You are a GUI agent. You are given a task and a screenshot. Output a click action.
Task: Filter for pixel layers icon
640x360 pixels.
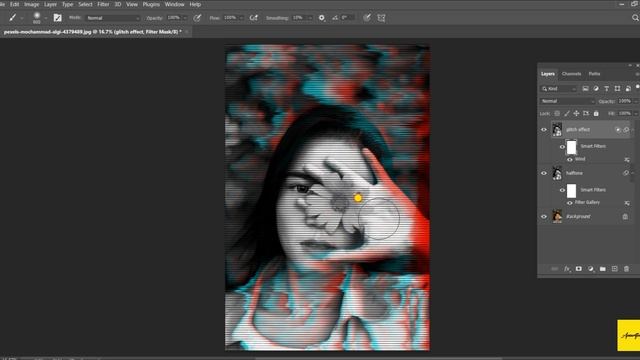[x=585, y=89]
